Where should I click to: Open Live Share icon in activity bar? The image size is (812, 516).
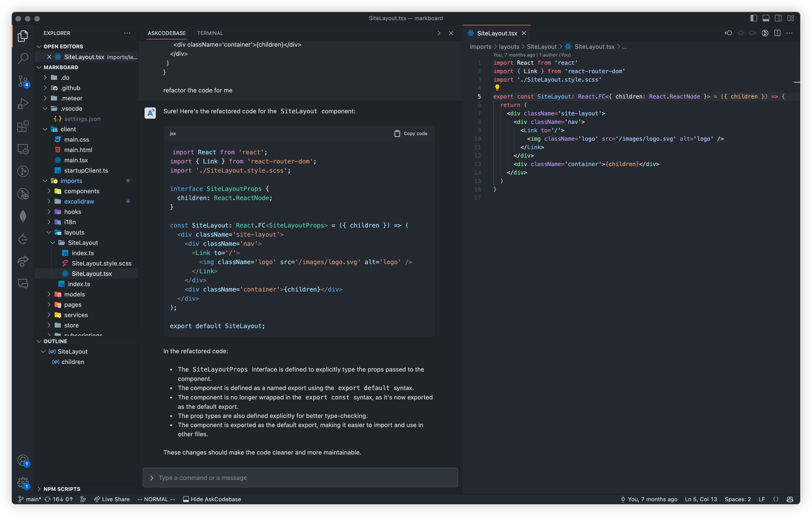pyautogui.click(x=23, y=261)
